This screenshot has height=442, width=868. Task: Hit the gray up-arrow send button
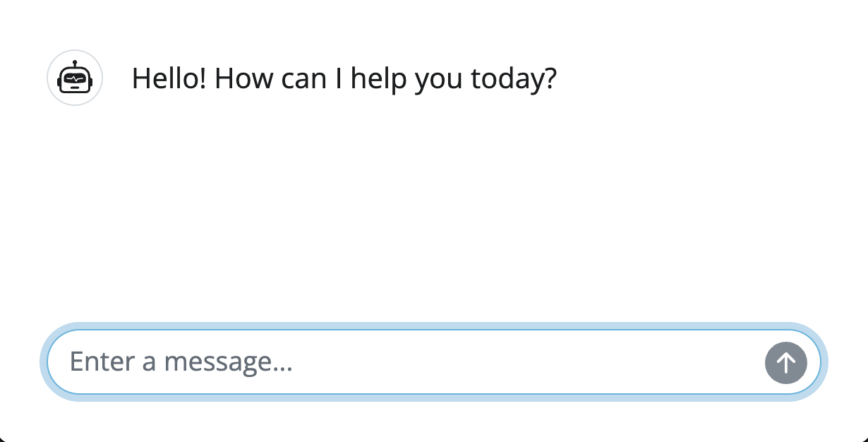point(785,363)
